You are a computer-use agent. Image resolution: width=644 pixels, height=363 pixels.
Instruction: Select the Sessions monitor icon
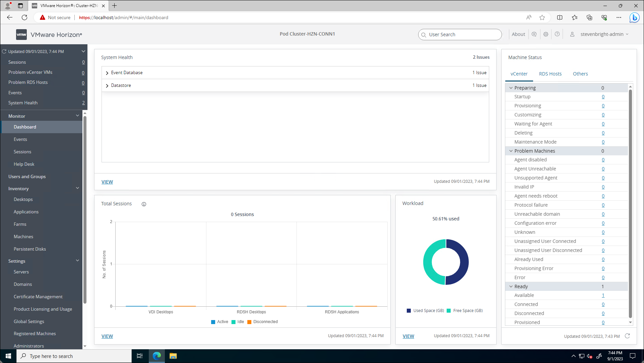[x=22, y=151]
